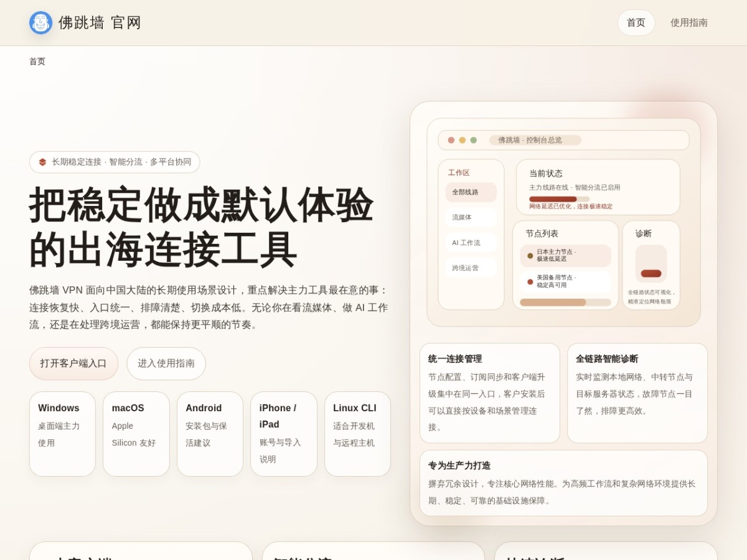Click the red window dot in the mockup
Screen dimensions: 747x560
(451, 140)
